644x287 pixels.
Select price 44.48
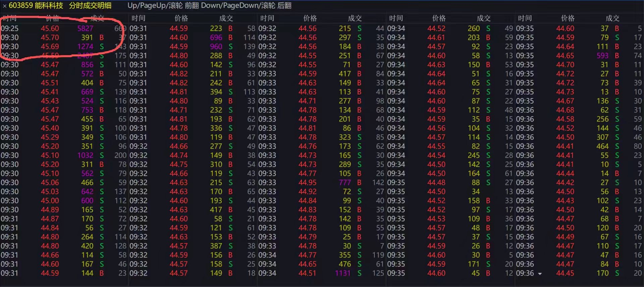[436, 183]
